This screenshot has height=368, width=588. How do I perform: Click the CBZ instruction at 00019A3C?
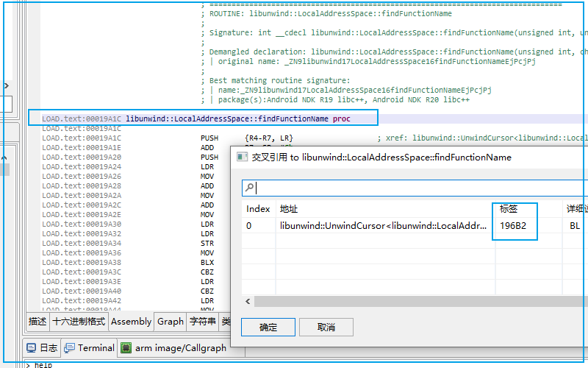207,272
